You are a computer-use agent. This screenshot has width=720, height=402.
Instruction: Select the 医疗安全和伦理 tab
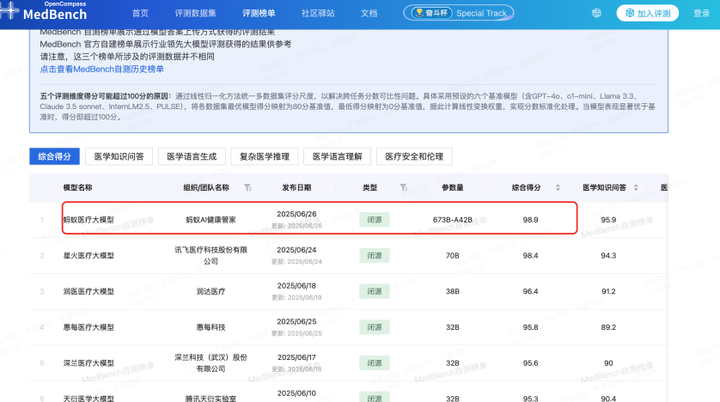pos(410,157)
